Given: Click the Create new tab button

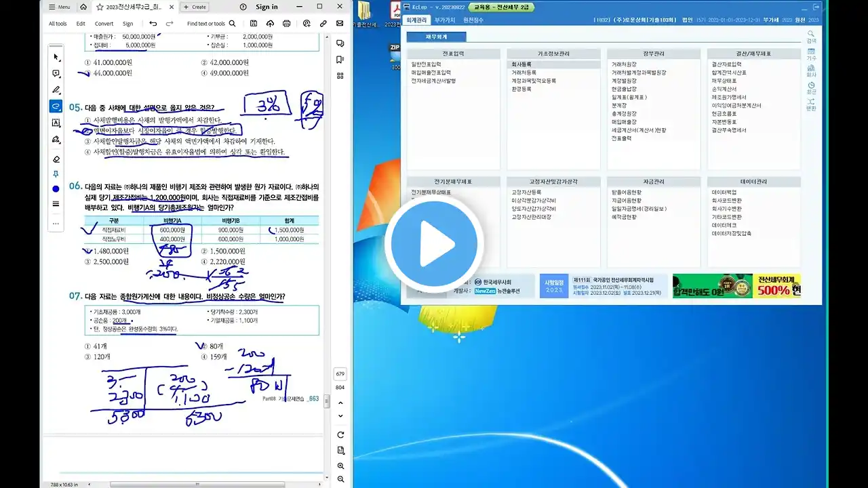Looking at the screenshot, I should click(194, 7).
